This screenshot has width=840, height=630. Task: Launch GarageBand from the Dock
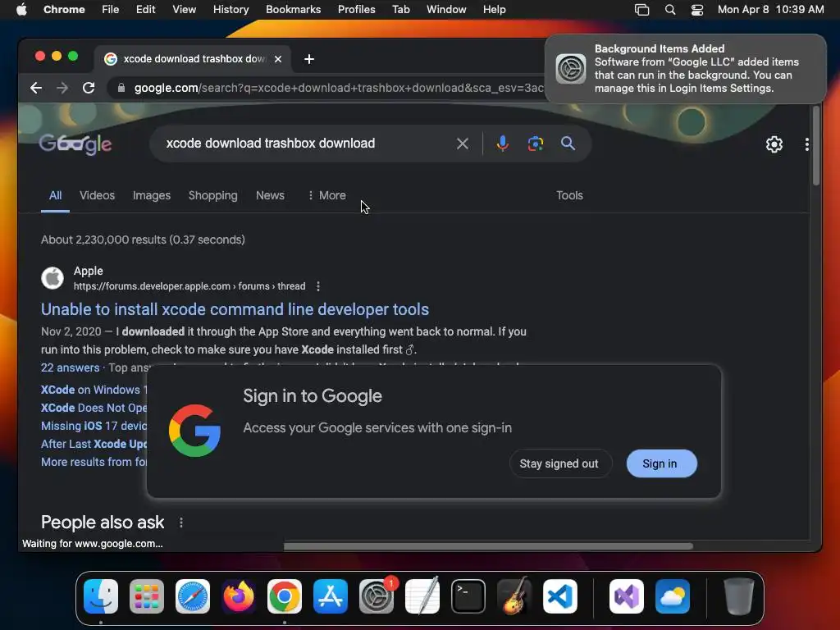tap(514, 596)
